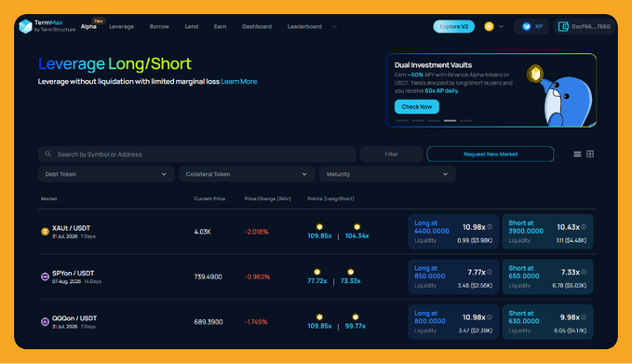The image size is (632, 364).
Task: Click the more options ellipsis in navigation
Action: click(334, 27)
